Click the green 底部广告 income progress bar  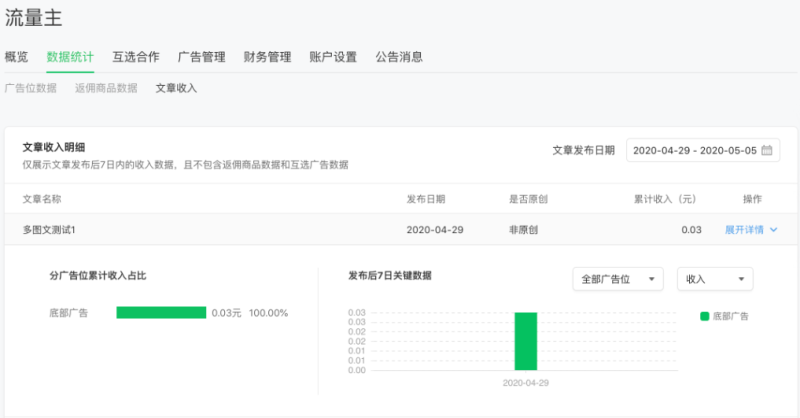coord(161,312)
